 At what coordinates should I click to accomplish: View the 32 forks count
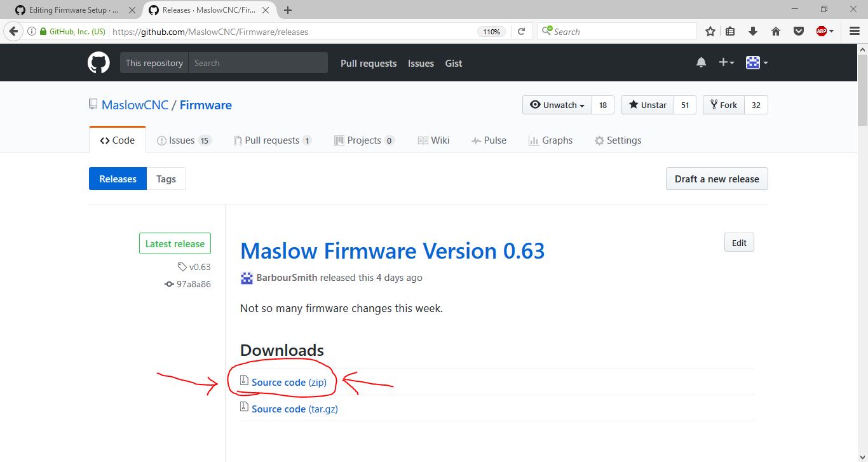coord(756,105)
